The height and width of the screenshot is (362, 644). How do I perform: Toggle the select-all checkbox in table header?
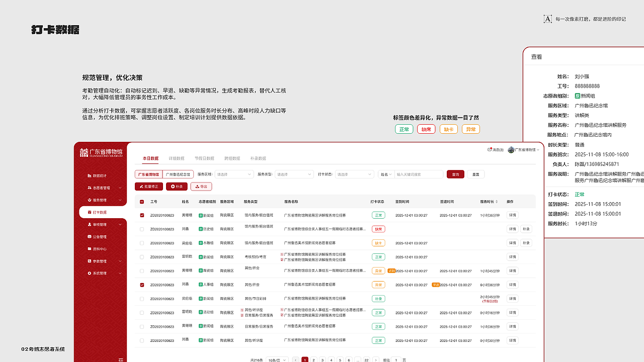tap(142, 202)
